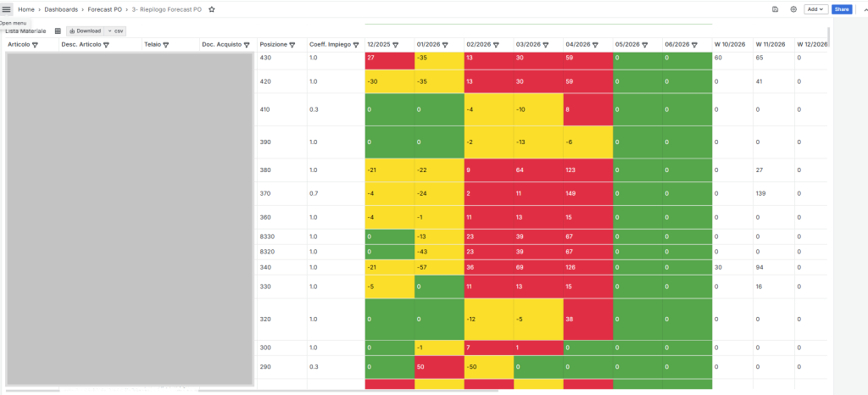Filter the Doc. Acquisto column

(x=247, y=44)
